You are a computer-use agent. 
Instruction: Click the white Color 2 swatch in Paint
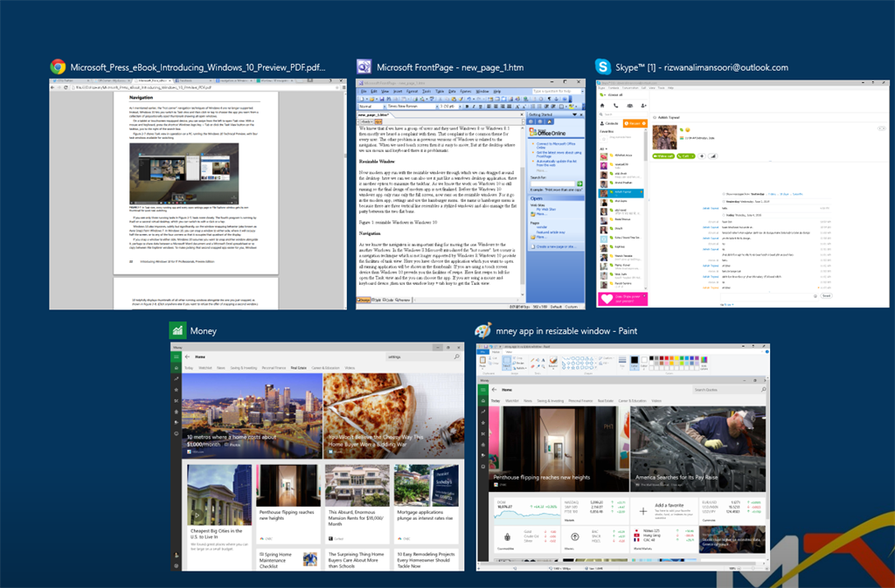pyautogui.click(x=644, y=363)
